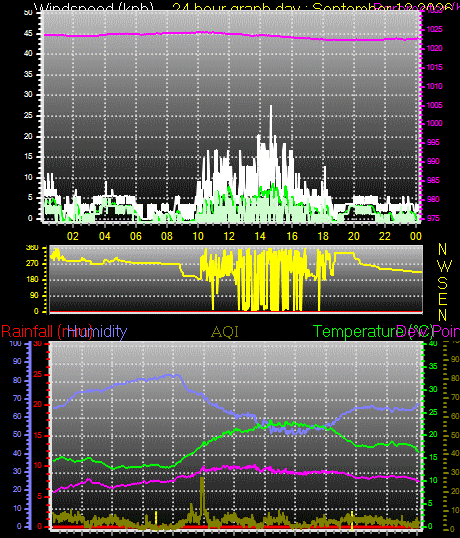
Task: Click the red 15 rainfall axis label
Action: pos(38,435)
